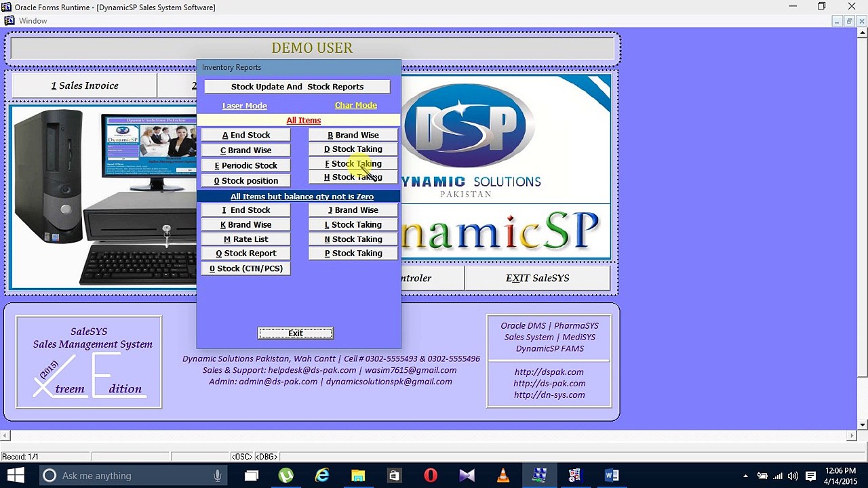
Task: Click the Inventory Reports dialog title
Action: tap(231, 67)
